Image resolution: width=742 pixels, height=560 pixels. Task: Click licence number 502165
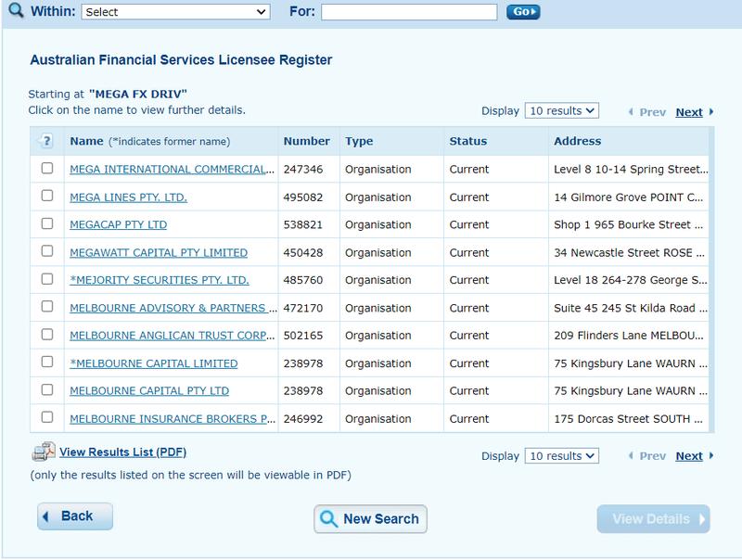coord(303,336)
